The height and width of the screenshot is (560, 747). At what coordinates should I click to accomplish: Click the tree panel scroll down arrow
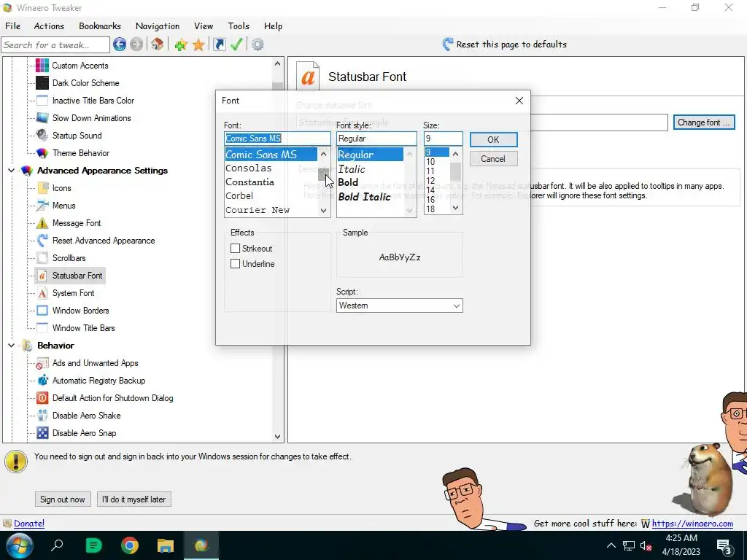[x=277, y=436]
